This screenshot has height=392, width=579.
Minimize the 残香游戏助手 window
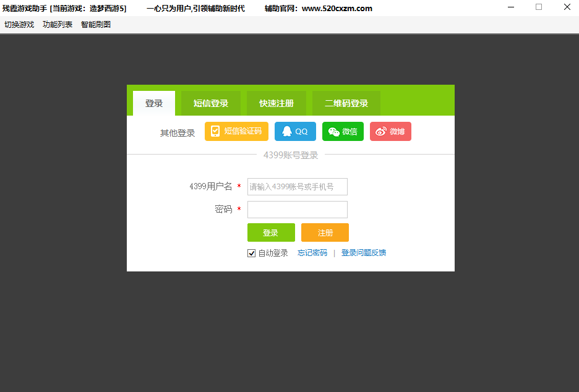(511, 7)
